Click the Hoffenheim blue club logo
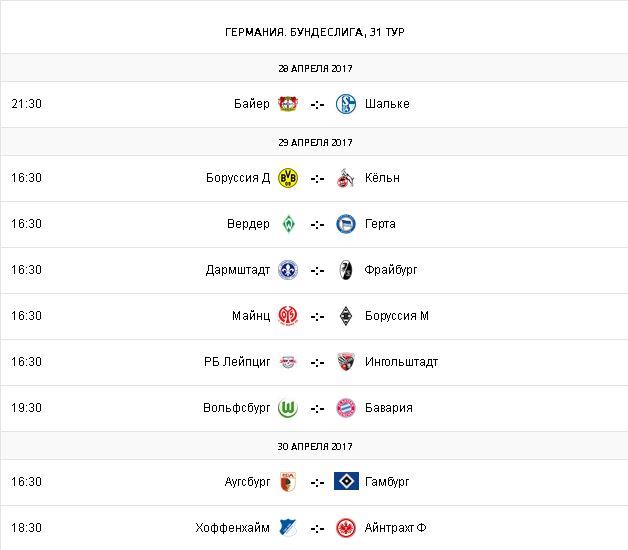The height and width of the screenshot is (550, 628). (289, 528)
